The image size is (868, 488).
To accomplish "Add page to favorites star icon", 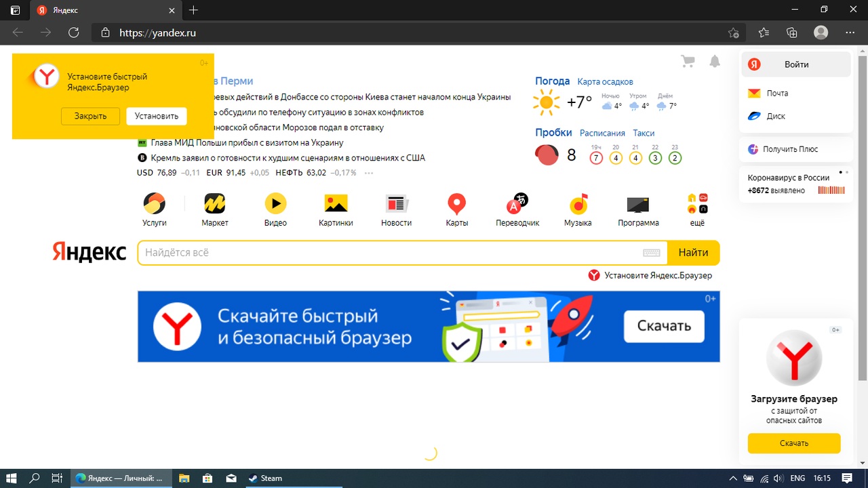I will tap(733, 33).
